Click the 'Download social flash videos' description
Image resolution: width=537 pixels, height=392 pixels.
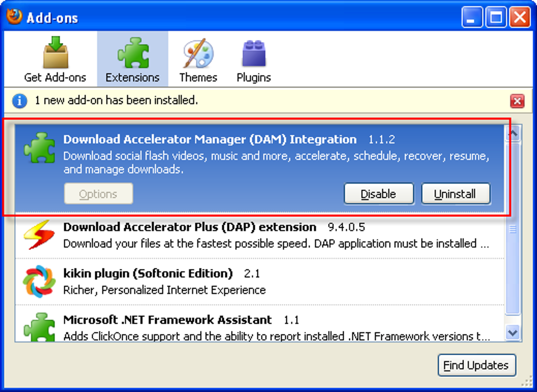(x=276, y=163)
